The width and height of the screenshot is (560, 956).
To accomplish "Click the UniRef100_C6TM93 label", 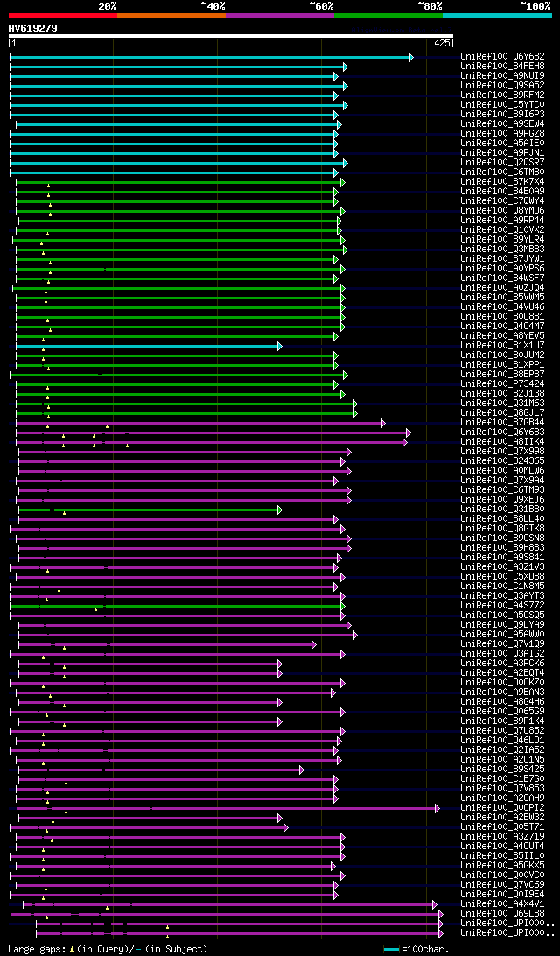I will (503, 489).
